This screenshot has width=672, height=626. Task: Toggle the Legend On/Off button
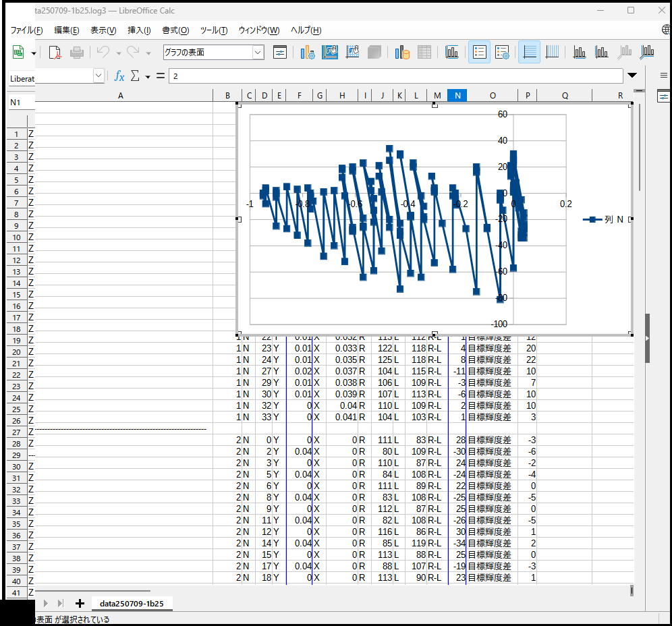(479, 53)
